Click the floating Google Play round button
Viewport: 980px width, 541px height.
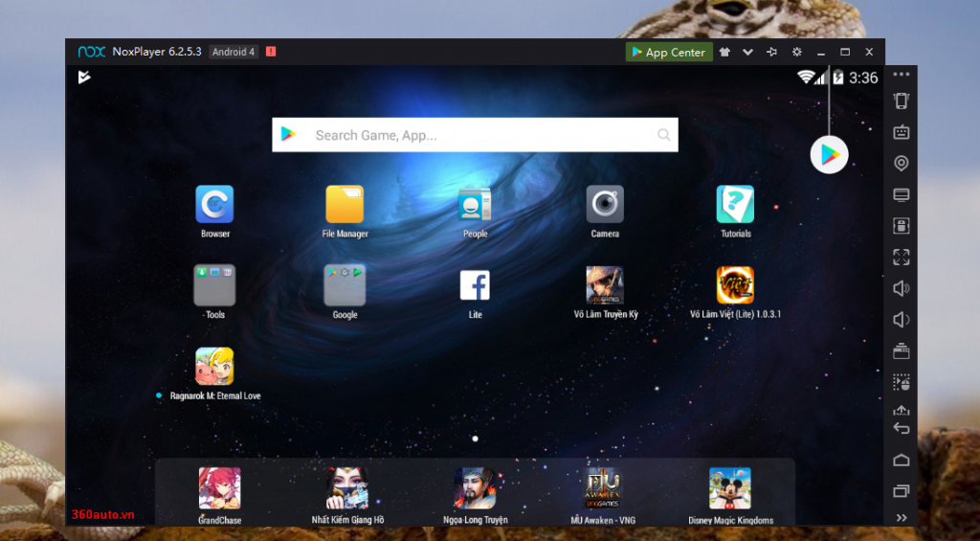(830, 154)
